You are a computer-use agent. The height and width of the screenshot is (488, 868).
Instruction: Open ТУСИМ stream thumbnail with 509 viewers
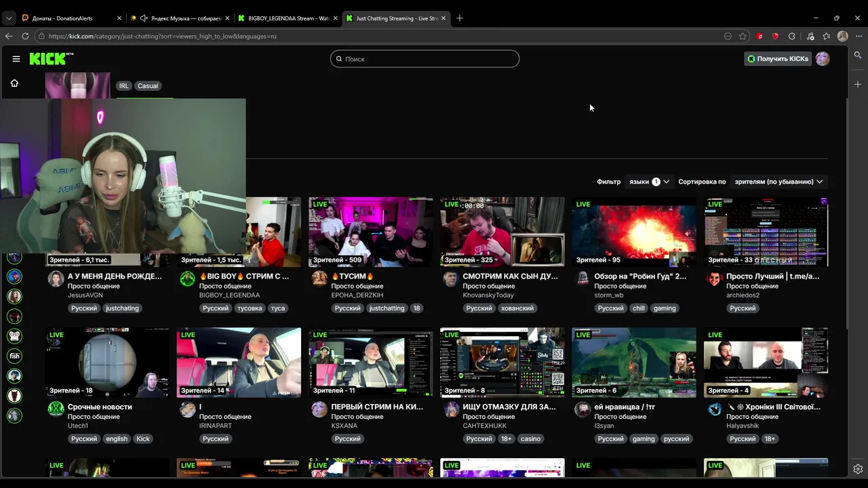[x=371, y=232]
